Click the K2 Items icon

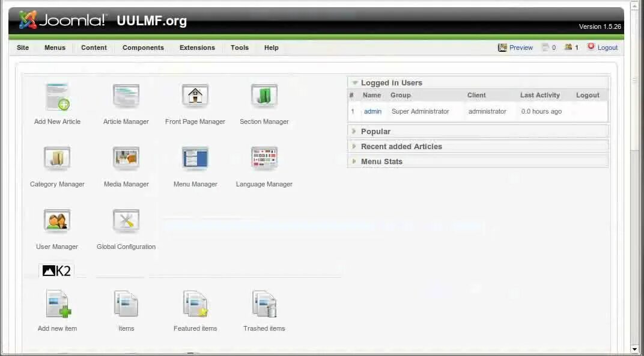[x=126, y=304]
